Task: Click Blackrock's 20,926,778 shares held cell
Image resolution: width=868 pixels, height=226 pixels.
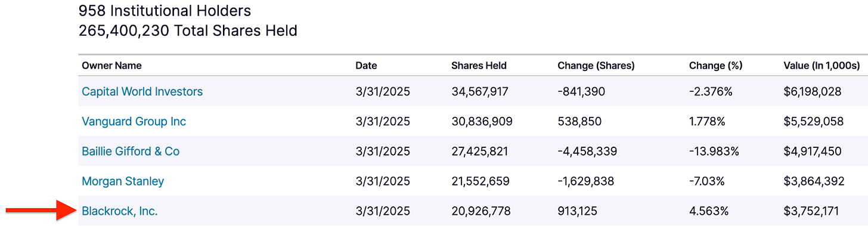Action: [481, 210]
